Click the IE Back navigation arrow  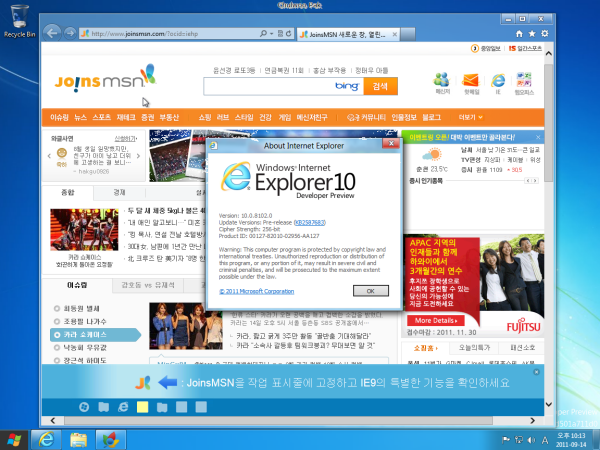pos(52,33)
